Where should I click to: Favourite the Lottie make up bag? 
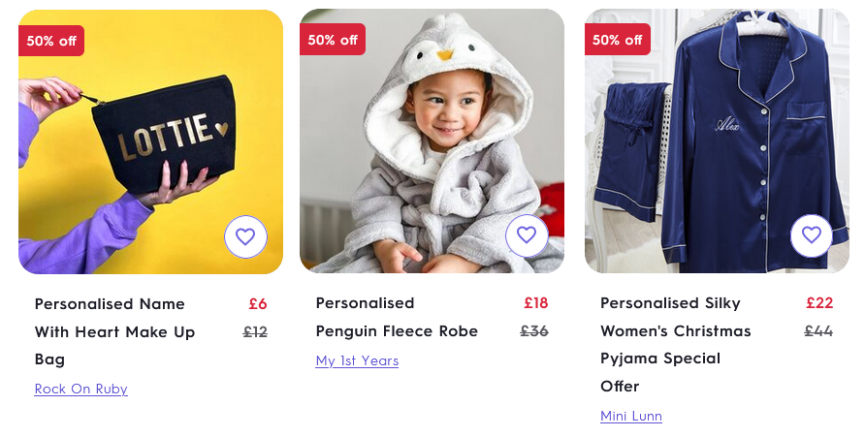click(245, 237)
